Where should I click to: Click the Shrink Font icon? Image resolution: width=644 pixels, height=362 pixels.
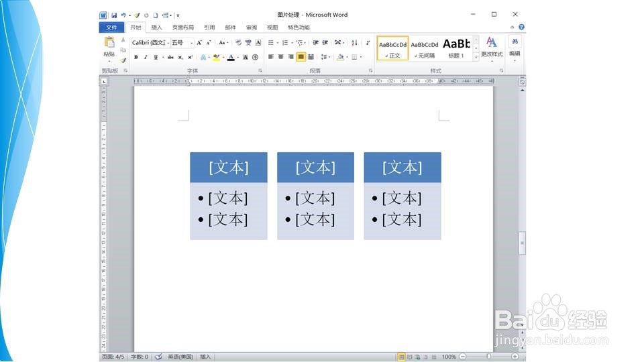tap(209, 43)
